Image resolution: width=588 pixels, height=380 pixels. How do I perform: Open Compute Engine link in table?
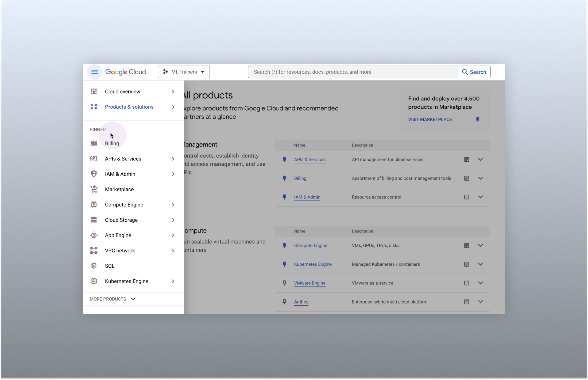coord(311,245)
